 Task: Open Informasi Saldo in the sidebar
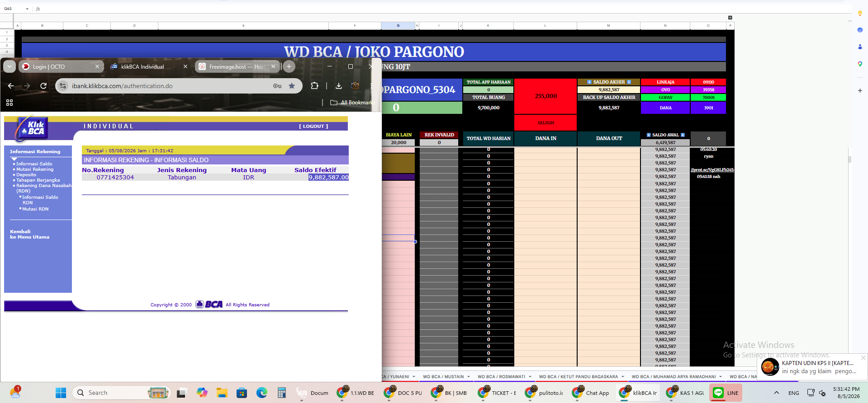pos(34,164)
